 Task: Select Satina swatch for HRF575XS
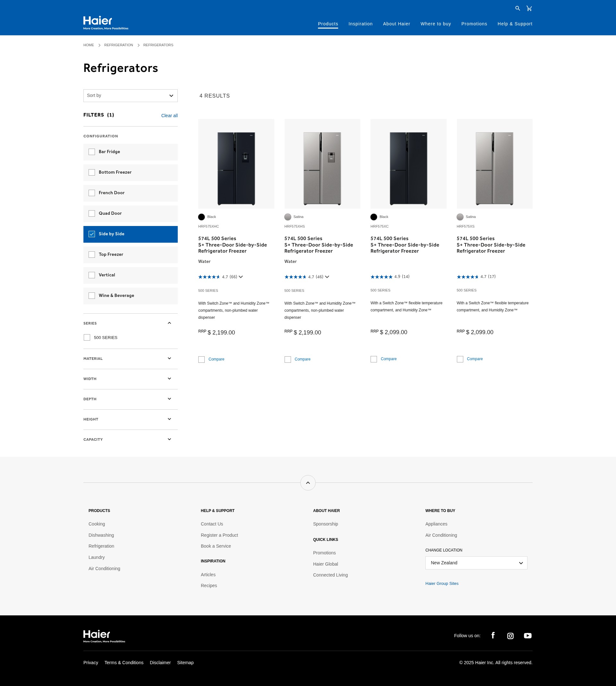point(460,217)
